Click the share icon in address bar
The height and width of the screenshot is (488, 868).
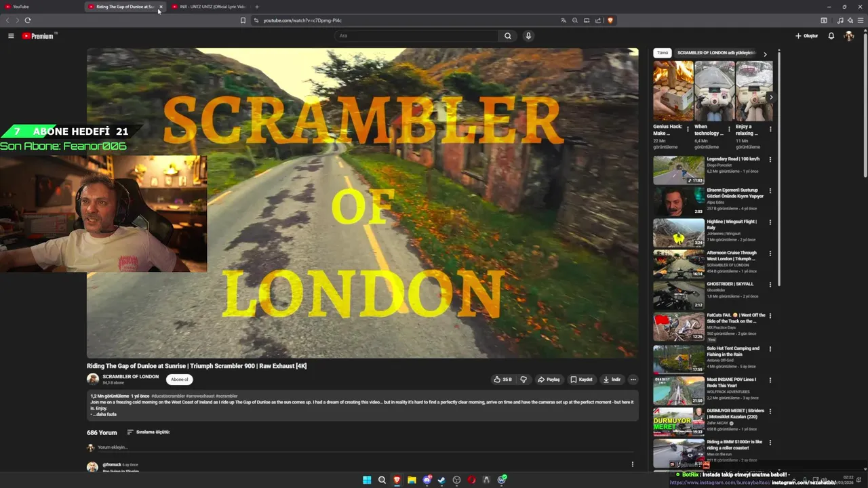pyautogui.click(x=598, y=20)
